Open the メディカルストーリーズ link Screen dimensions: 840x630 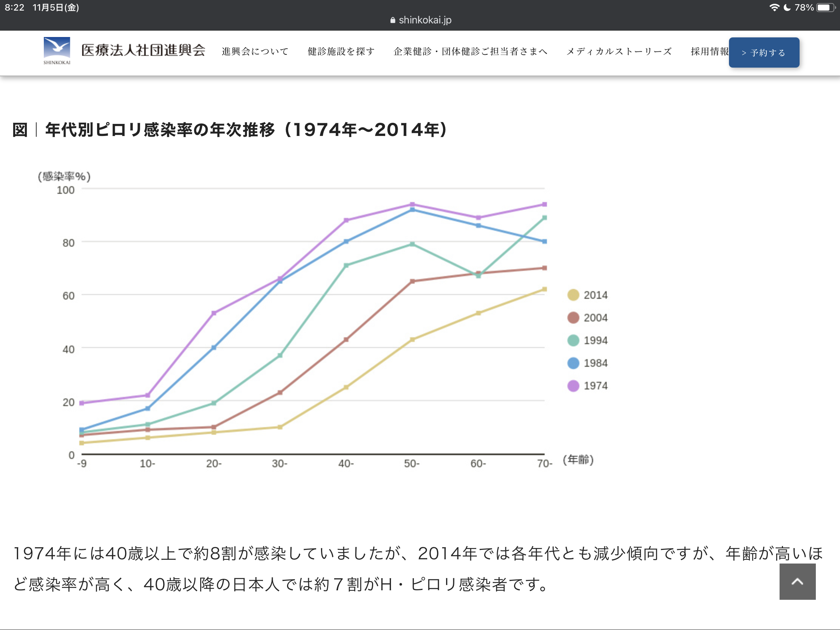point(619,51)
